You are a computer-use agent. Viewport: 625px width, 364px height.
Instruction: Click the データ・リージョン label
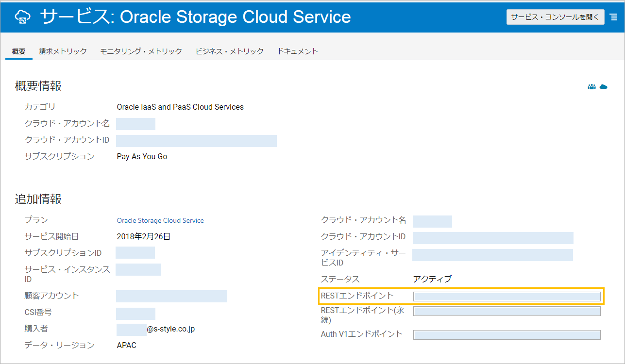point(59,346)
